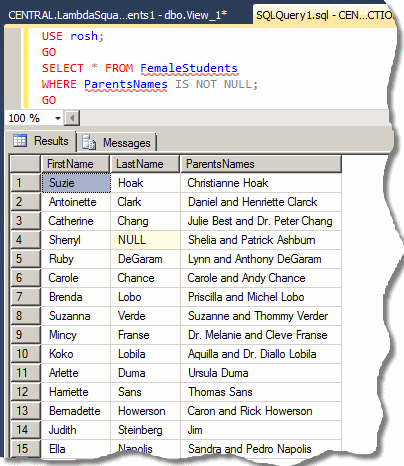Open the Results tab
This screenshot has height=466, width=404.
[41, 141]
